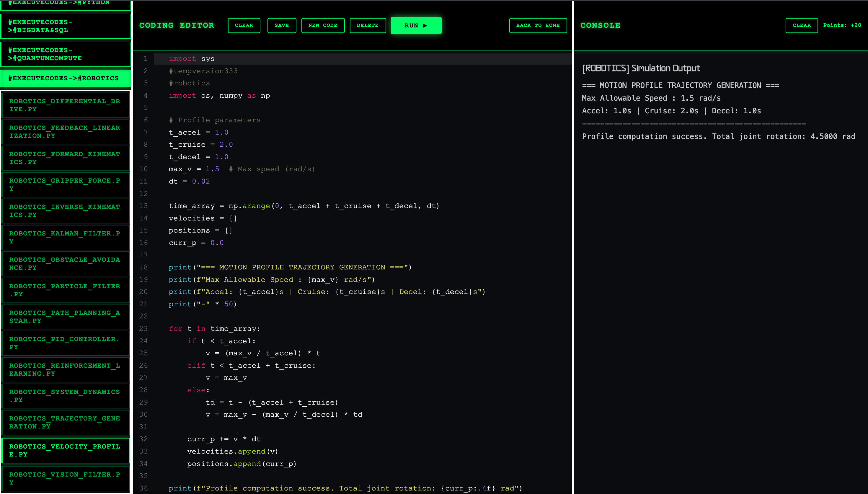The width and height of the screenshot is (868, 494).
Task: Delete the current code file
Action: tap(368, 25)
